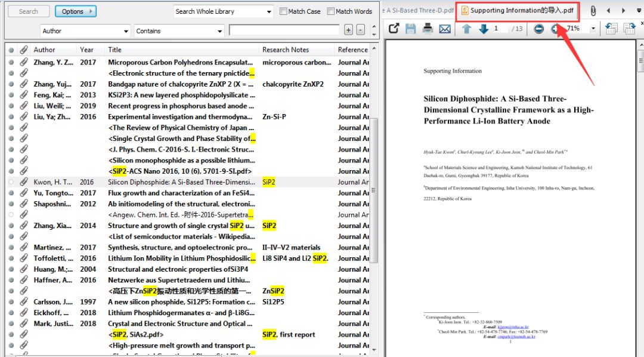Sort by attachment paperclip column header
This screenshot has height=357, width=644.
[x=24, y=50]
